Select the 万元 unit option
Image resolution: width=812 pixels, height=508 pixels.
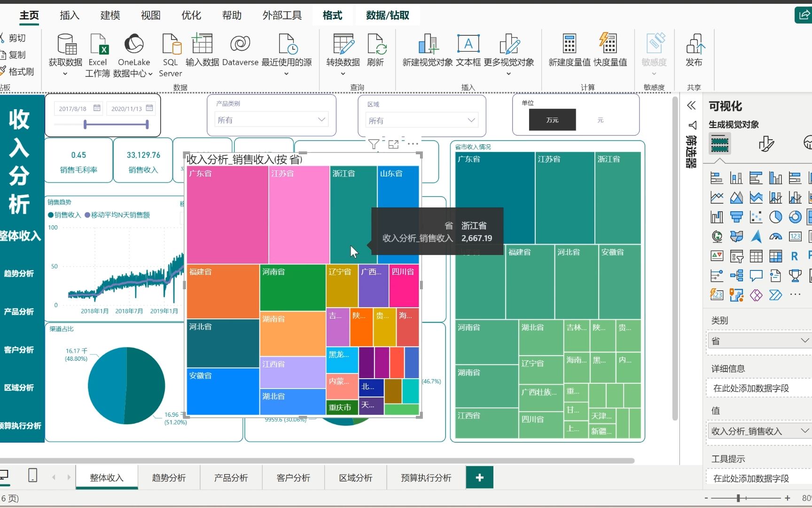(x=552, y=120)
